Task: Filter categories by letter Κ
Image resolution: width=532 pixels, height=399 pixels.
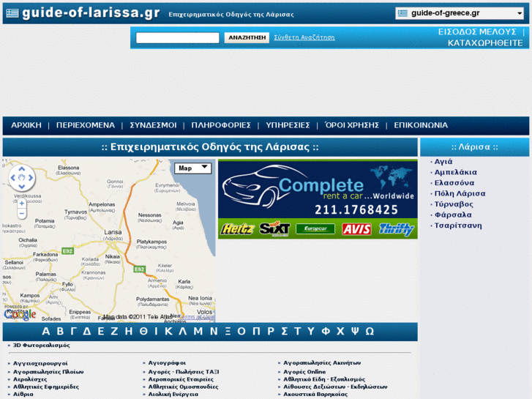Action: [168, 332]
